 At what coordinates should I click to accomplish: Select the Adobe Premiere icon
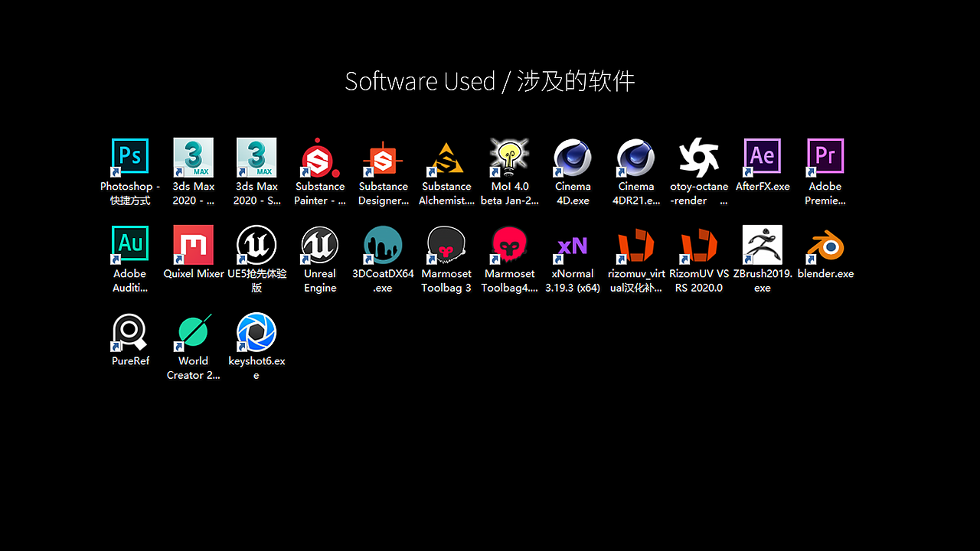point(825,157)
